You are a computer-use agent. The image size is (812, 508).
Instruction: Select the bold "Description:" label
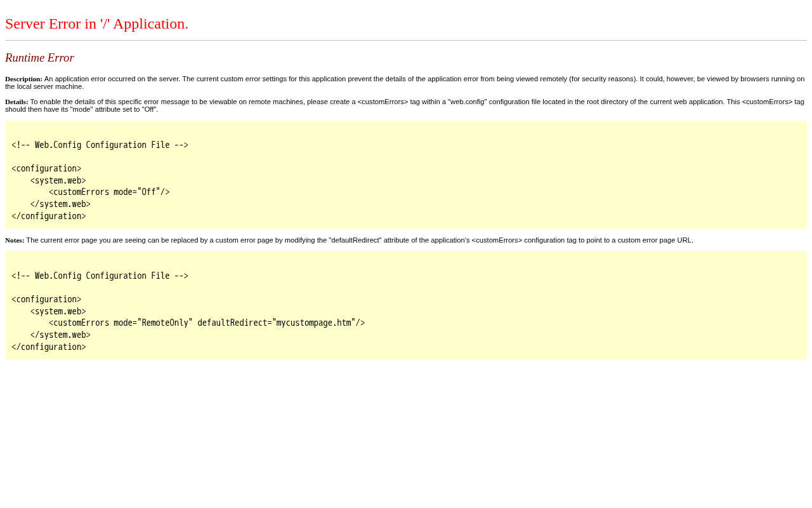coord(23,79)
